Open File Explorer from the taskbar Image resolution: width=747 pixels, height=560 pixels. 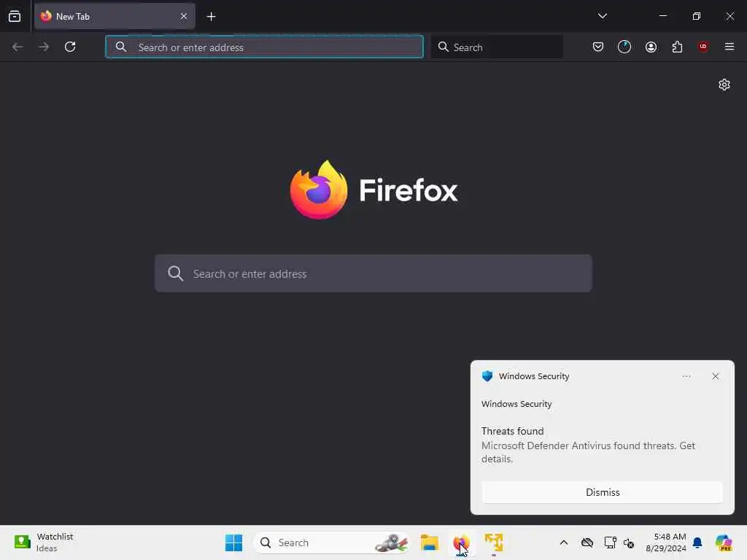tap(429, 542)
